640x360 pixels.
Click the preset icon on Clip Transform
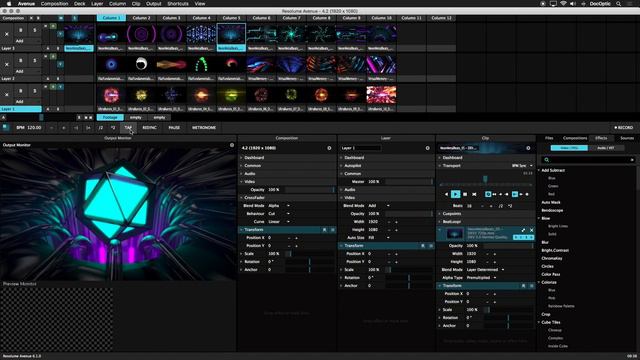click(x=523, y=286)
